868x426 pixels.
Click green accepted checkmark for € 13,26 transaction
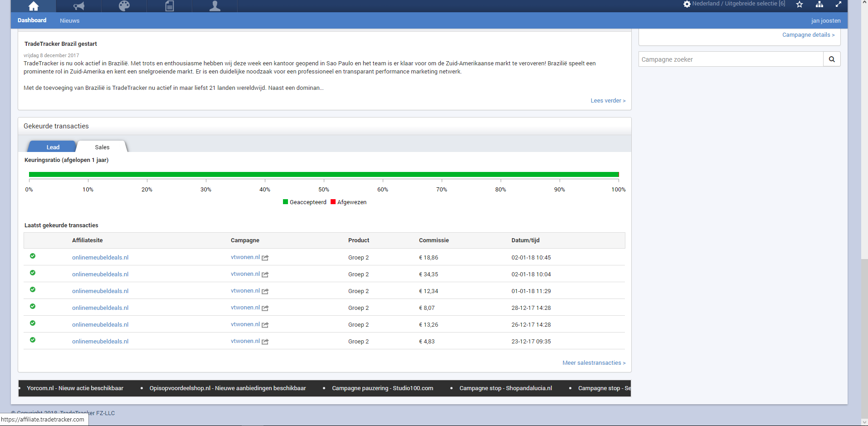[33, 323]
